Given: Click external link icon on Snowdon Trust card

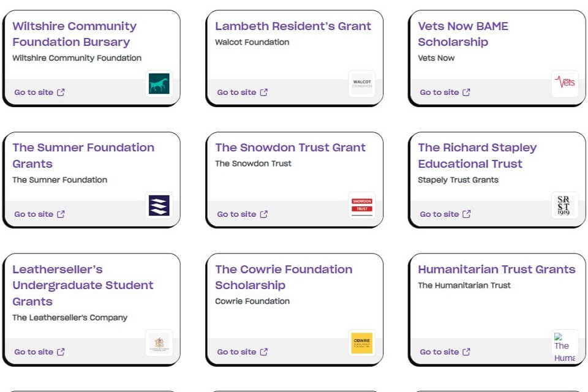Looking at the screenshot, I should 264,214.
